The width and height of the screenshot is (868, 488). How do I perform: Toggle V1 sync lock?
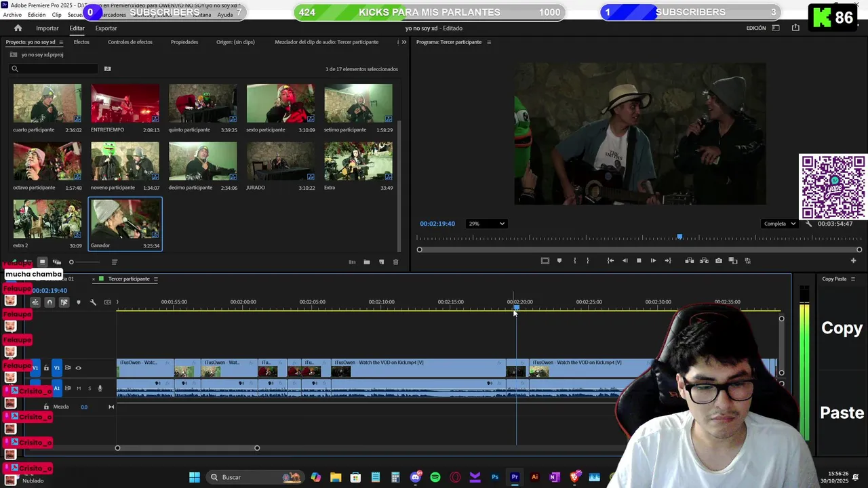point(67,368)
